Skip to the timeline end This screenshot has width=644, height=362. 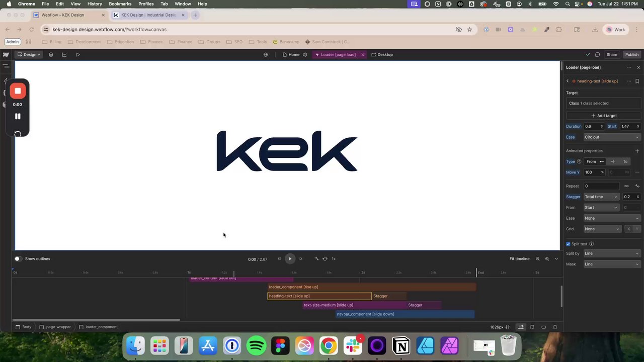click(x=301, y=259)
